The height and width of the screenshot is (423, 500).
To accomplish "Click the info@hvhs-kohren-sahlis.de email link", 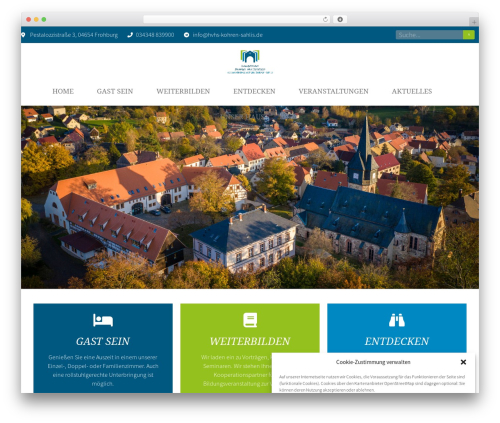I will coord(228,35).
